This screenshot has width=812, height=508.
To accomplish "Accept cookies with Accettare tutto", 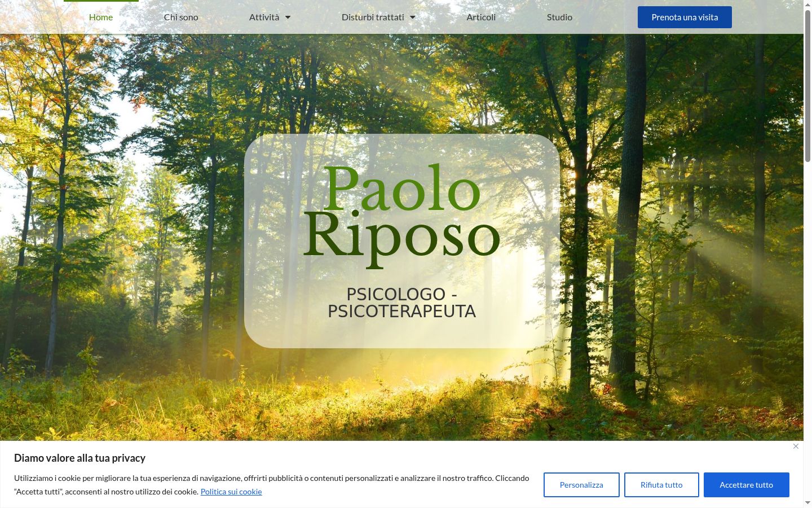I will click(x=747, y=485).
